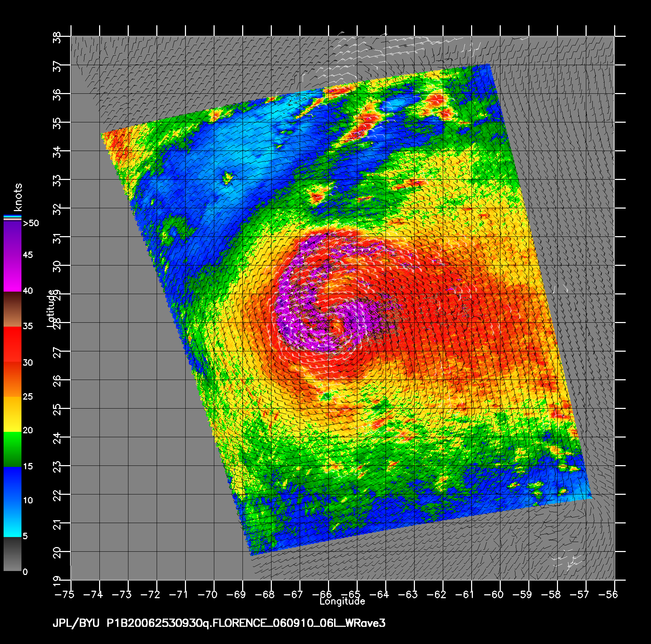The image size is (651, 644).
Task: Click the latitude tick label '37'
Action: tap(57, 66)
